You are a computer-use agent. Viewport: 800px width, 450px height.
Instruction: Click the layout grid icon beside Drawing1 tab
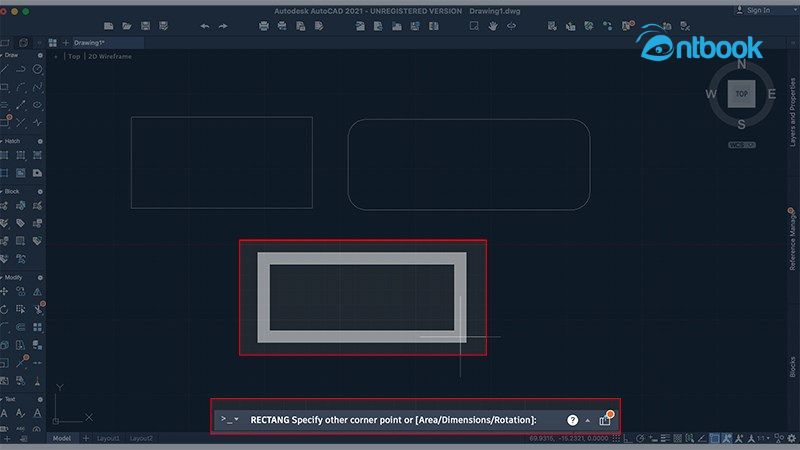[x=53, y=43]
